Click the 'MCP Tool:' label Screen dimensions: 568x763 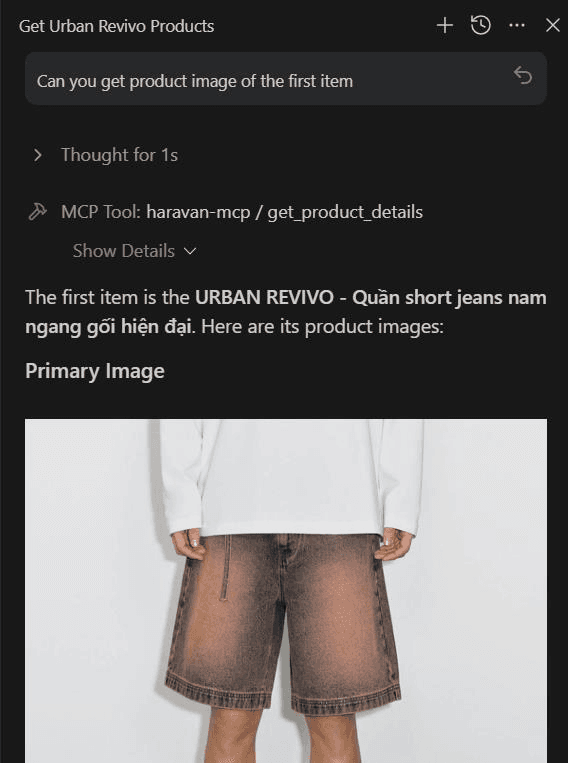101,212
